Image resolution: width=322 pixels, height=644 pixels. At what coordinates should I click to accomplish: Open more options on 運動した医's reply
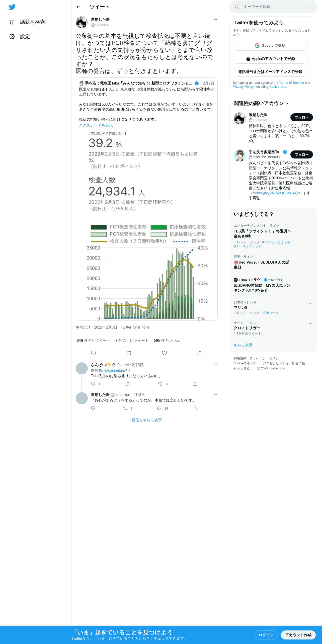tap(215, 395)
